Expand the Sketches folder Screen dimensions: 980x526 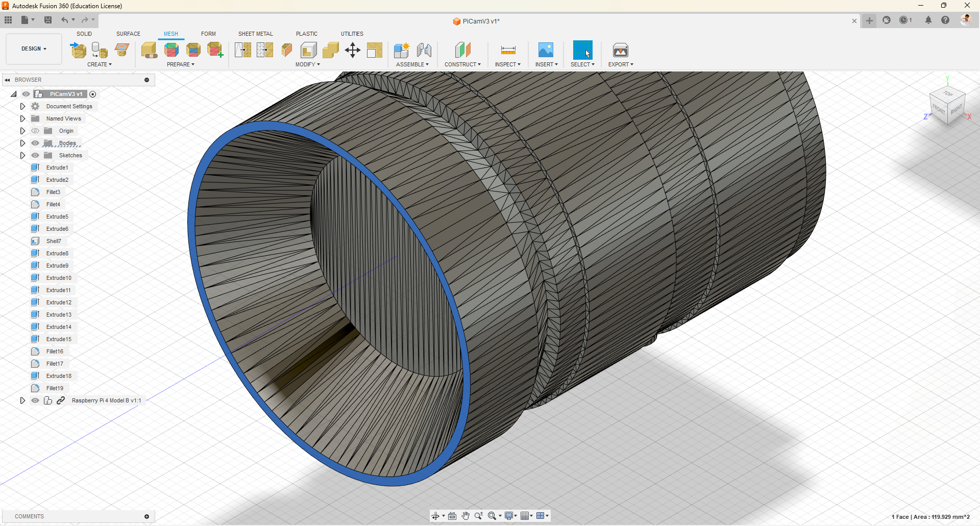(22, 155)
